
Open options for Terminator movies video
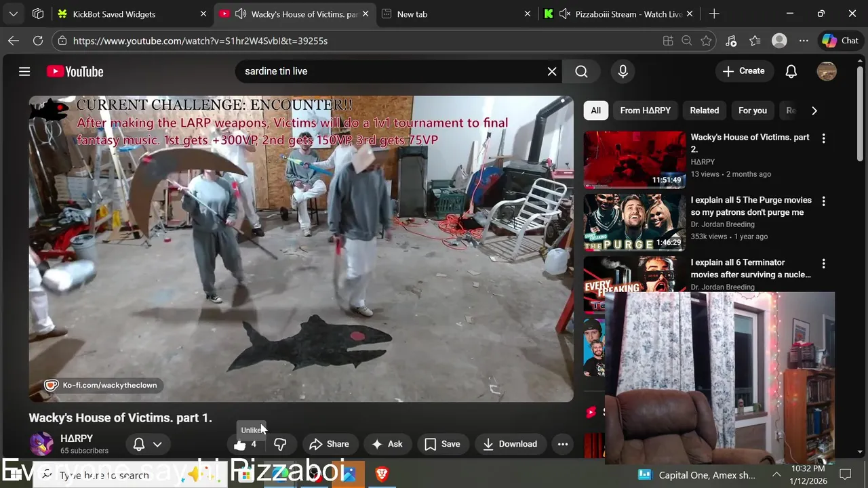pos(823,264)
